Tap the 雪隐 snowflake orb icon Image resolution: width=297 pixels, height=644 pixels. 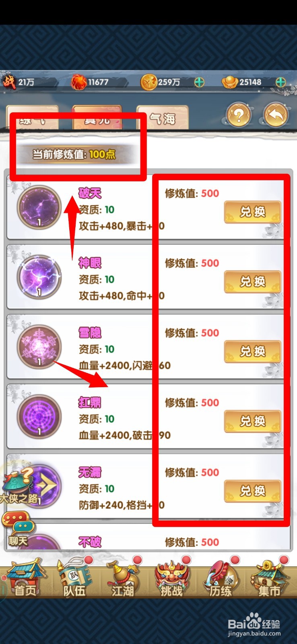39,347
